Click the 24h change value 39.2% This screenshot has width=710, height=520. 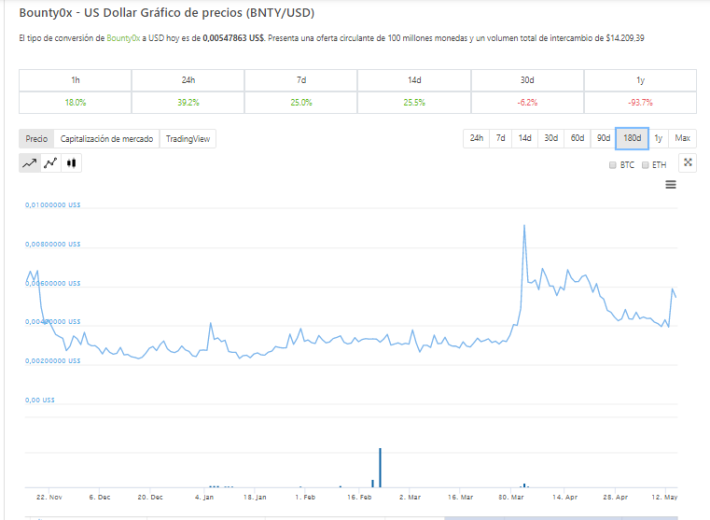pos(188,102)
